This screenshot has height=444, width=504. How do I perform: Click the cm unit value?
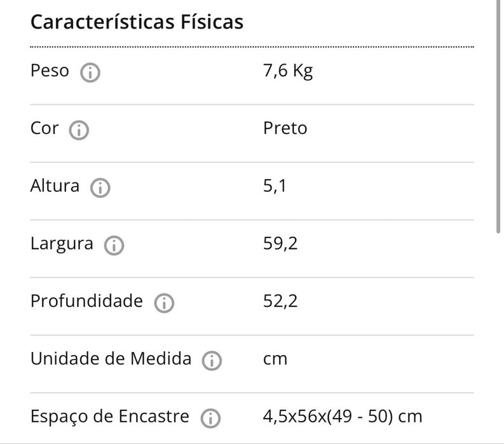coord(275,359)
